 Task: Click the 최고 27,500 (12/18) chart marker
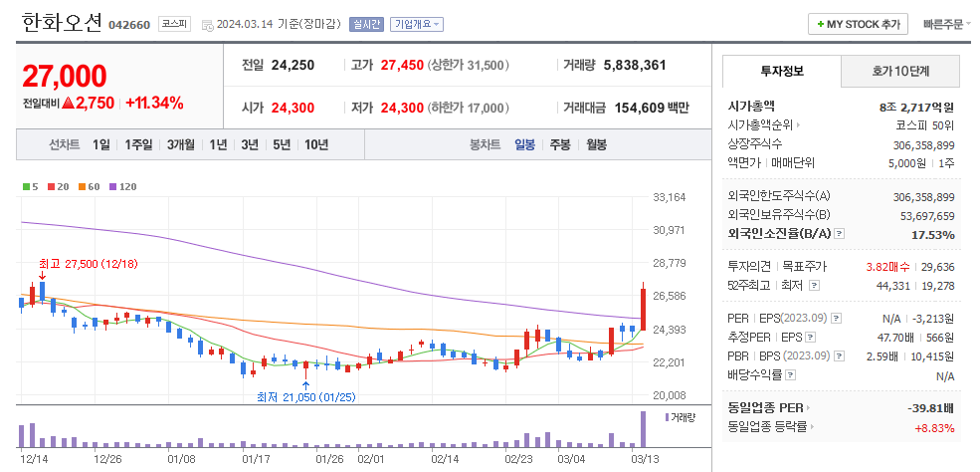pyautogui.click(x=88, y=264)
